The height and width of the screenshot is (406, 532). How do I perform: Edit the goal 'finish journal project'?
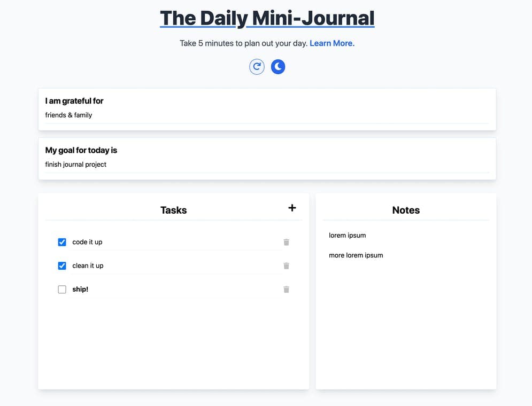[x=75, y=165]
